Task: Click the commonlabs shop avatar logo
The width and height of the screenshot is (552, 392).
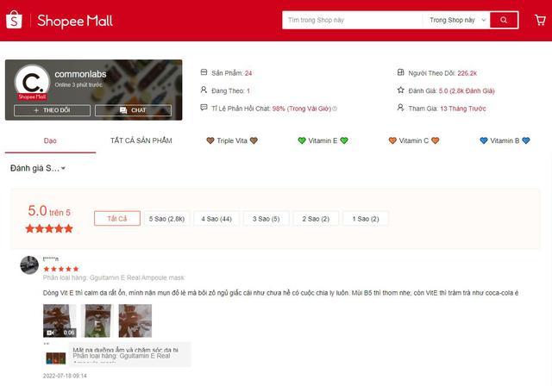Action: tap(32, 82)
